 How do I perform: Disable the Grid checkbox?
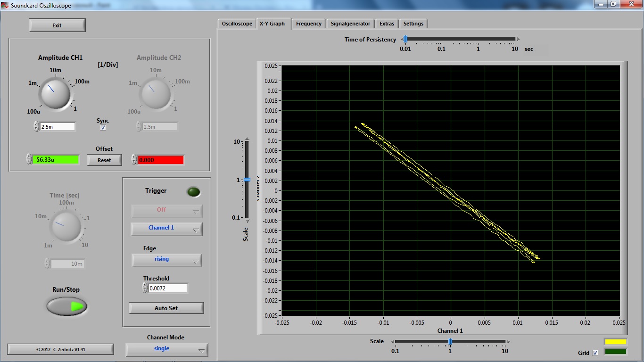coord(595,353)
